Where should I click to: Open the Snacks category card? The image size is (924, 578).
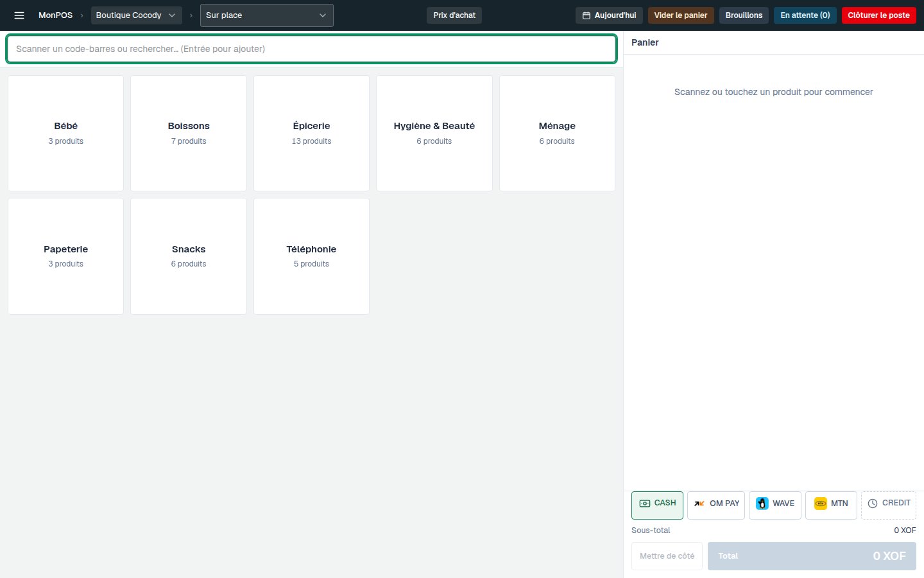(x=189, y=256)
